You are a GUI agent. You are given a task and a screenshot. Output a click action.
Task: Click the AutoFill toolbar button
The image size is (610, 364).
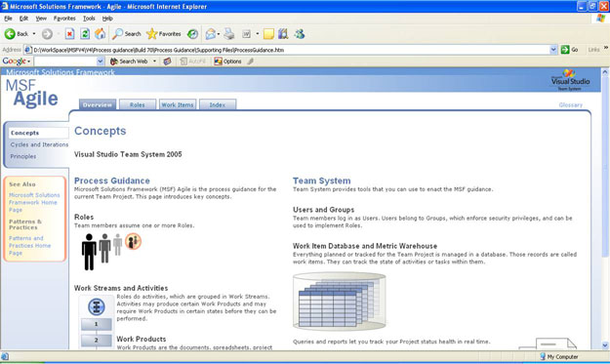(x=192, y=61)
